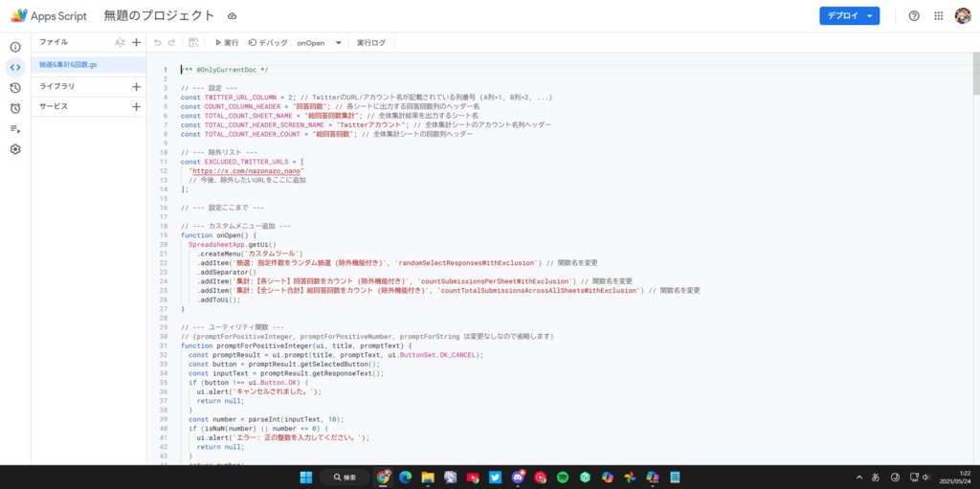The image size is (980, 489).
Task: Add a library with the plus icon
Action: (x=136, y=86)
